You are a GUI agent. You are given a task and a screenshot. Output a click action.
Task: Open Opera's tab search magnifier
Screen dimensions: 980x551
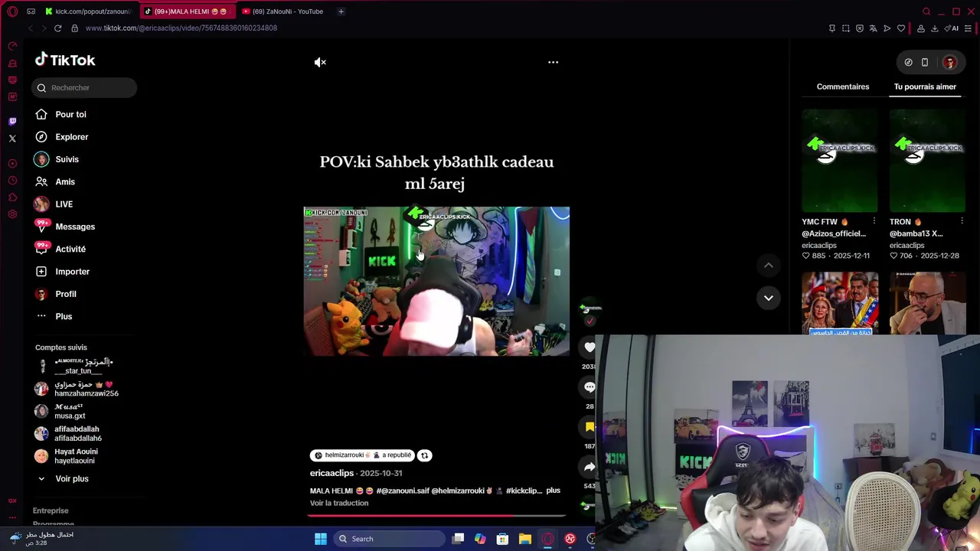tap(926, 11)
